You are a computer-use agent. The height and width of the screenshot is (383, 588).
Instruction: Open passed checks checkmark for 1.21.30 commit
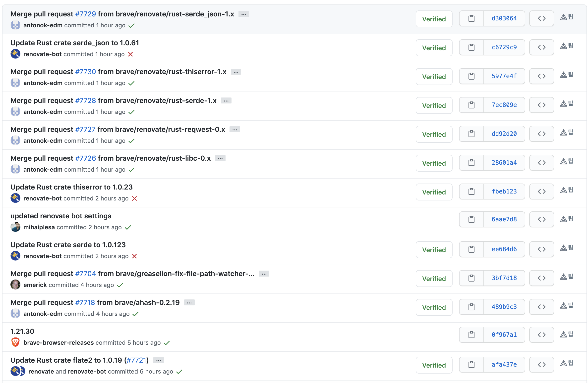pos(167,343)
